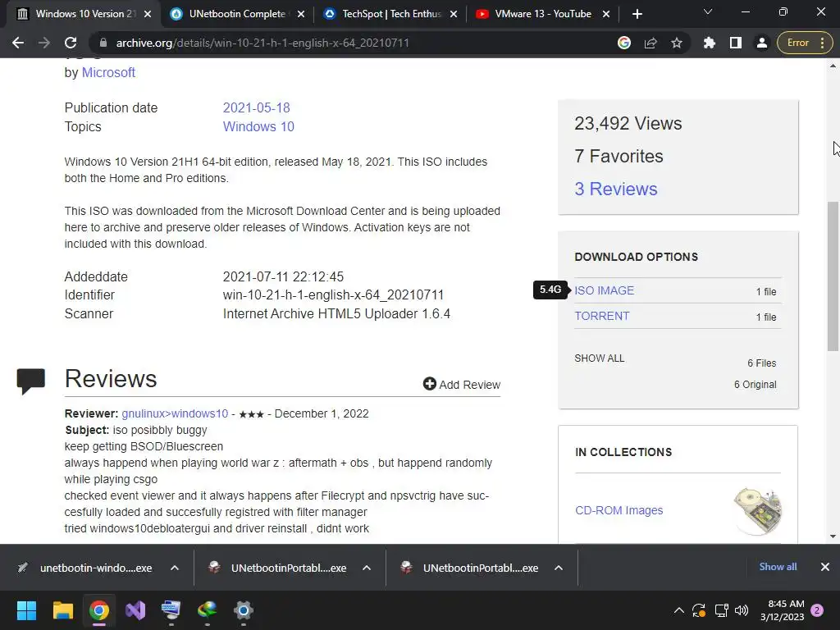840x630 pixels.
Task: Download the TORRENT file
Action: click(601, 316)
